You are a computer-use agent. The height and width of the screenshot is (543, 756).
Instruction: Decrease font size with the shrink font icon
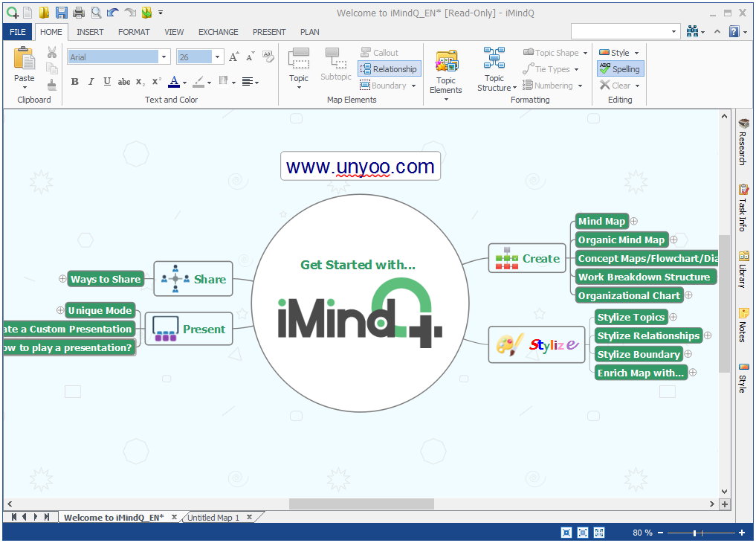[251, 57]
